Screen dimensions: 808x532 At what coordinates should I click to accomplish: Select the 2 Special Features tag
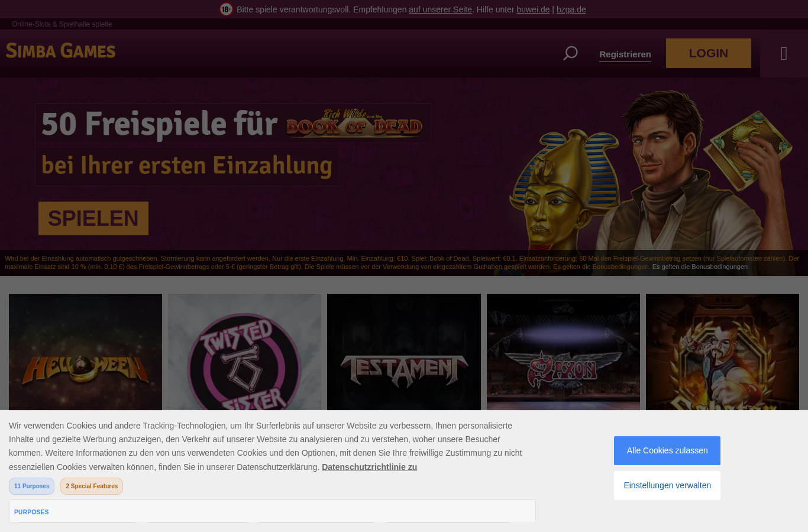point(92,486)
